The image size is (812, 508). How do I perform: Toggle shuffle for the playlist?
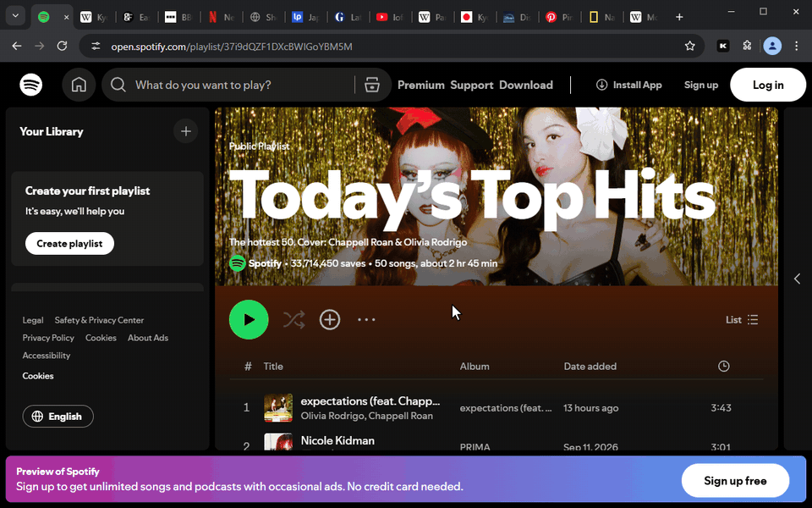pyautogui.click(x=294, y=320)
